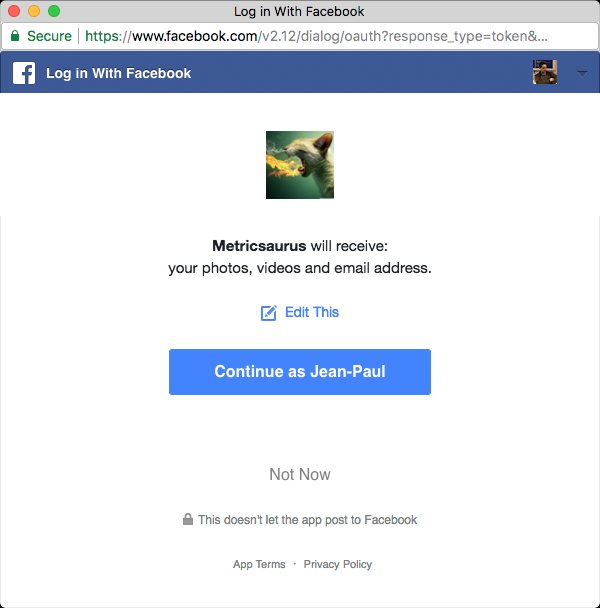Image resolution: width=600 pixels, height=608 pixels.
Task: Click the Log in With Facebook header title
Action: click(x=119, y=73)
